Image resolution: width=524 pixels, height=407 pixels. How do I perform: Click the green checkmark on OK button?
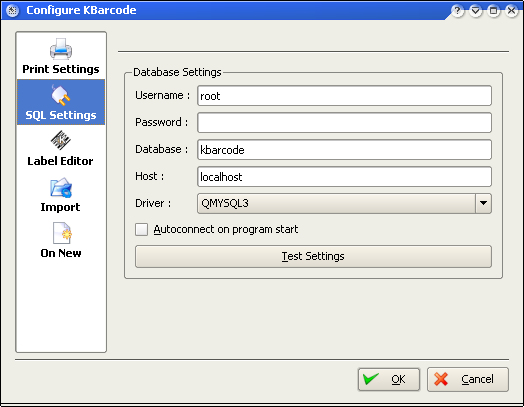point(371,379)
